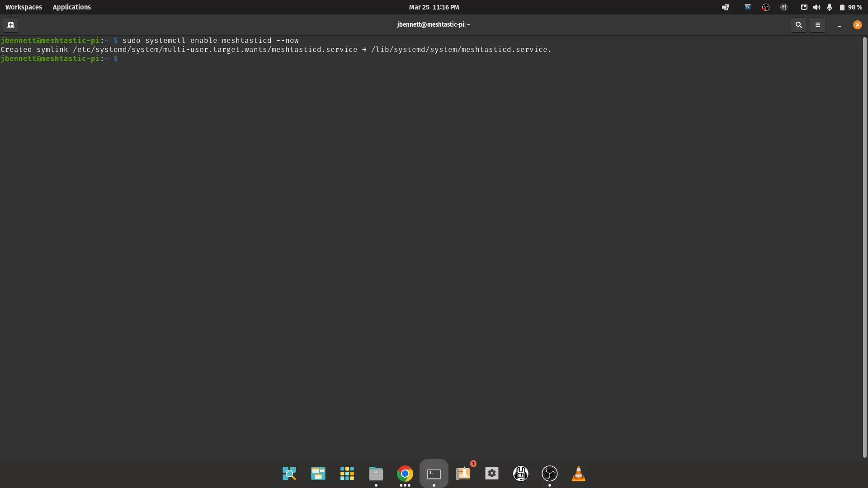Open the tray icon left of volume
Viewport: 868px width, 488px height.
[804, 7]
